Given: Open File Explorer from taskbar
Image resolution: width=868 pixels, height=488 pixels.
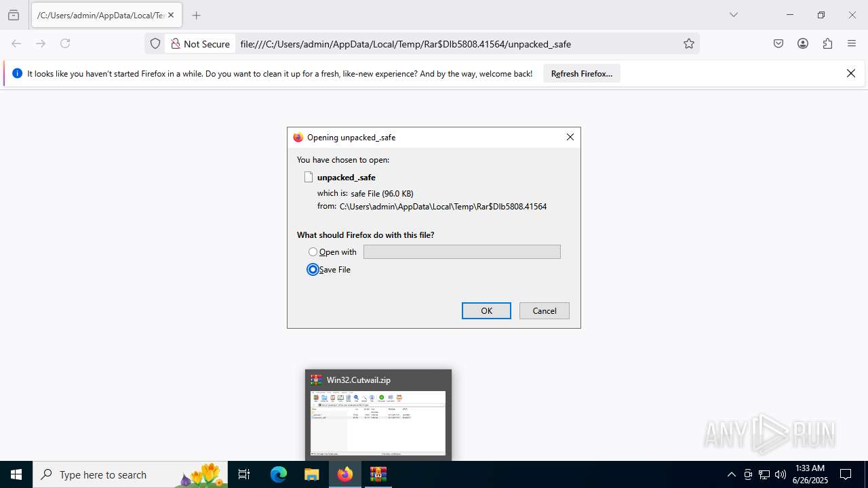Looking at the screenshot, I should pos(311,474).
